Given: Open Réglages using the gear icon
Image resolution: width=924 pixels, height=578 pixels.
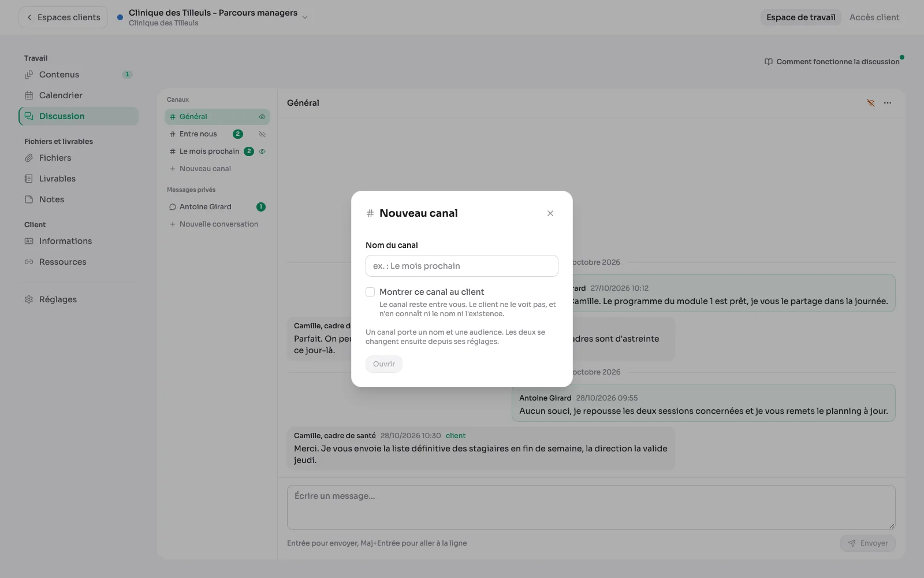Looking at the screenshot, I should [29, 299].
